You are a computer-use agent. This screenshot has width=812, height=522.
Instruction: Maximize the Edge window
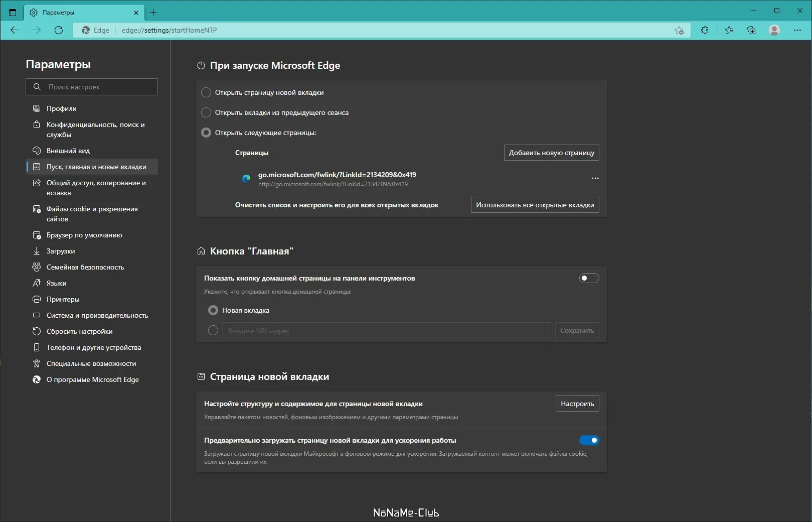(777, 11)
